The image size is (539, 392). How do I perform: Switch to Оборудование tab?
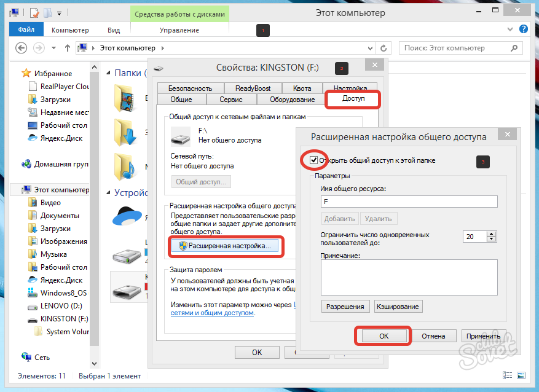point(292,100)
